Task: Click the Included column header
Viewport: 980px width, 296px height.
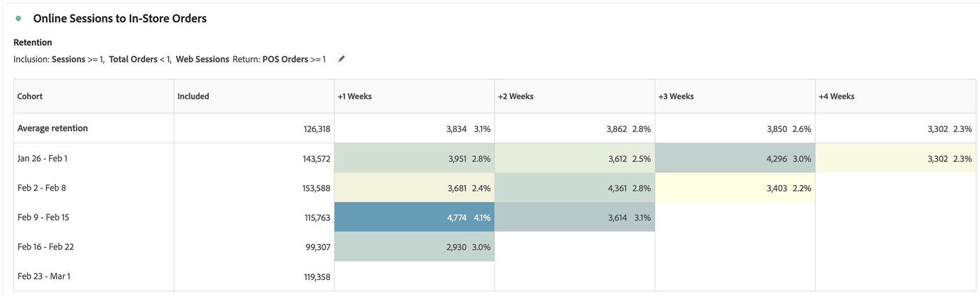Action: click(x=193, y=96)
